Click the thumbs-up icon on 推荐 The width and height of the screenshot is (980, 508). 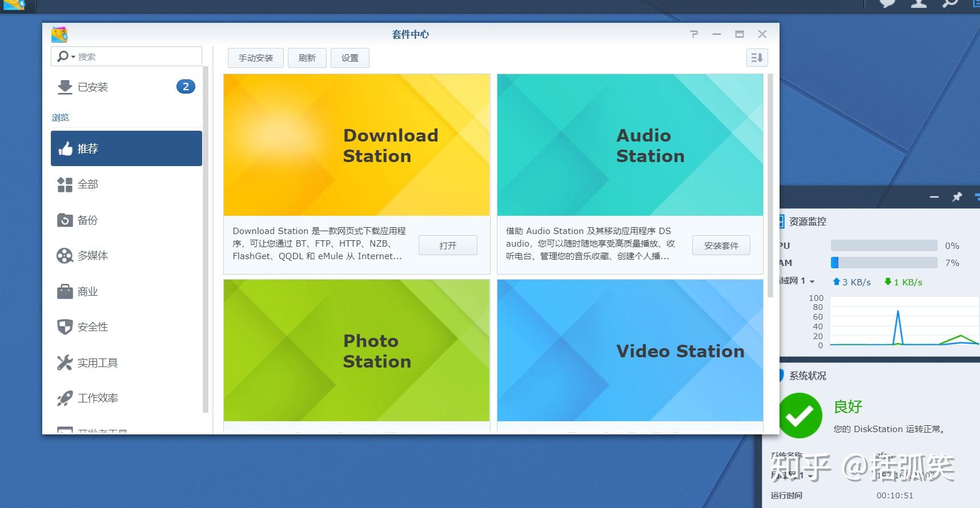(65, 148)
